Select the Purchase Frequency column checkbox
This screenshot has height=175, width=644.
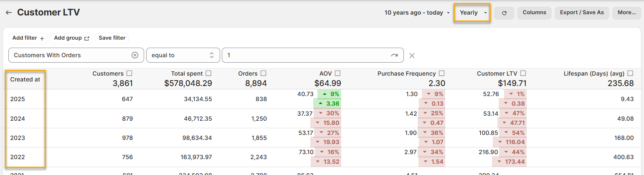click(x=442, y=74)
